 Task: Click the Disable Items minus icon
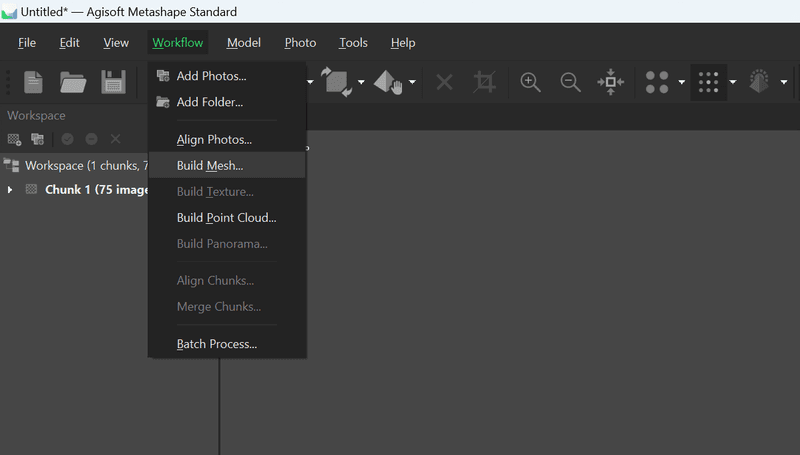click(x=91, y=139)
